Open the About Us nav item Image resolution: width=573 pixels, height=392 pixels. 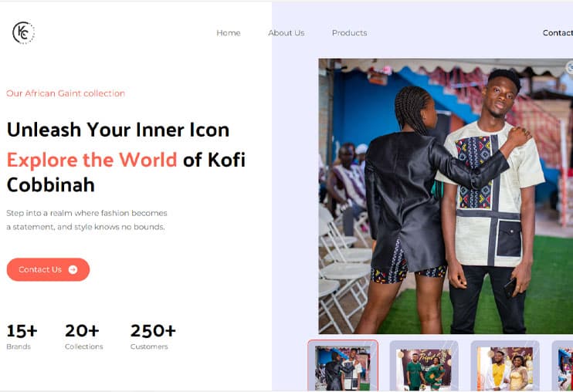[286, 33]
